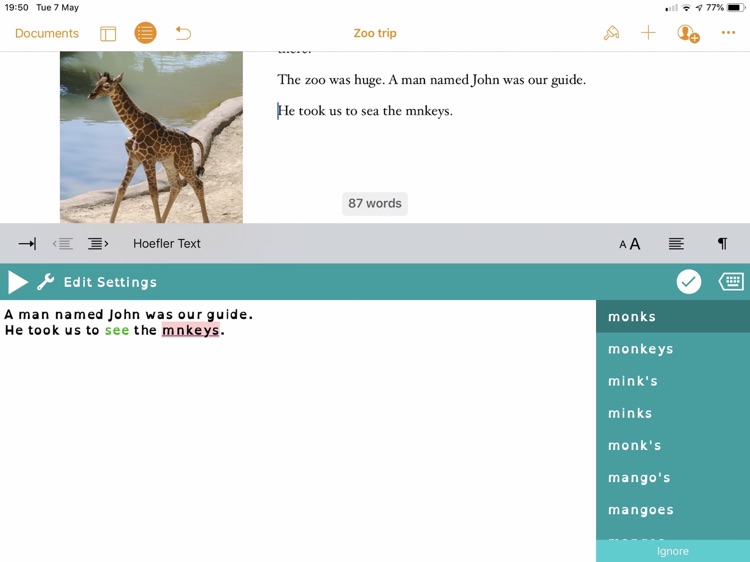Choose the suggestion monkeys
This screenshot has width=750, height=562.
(x=673, y=349)
